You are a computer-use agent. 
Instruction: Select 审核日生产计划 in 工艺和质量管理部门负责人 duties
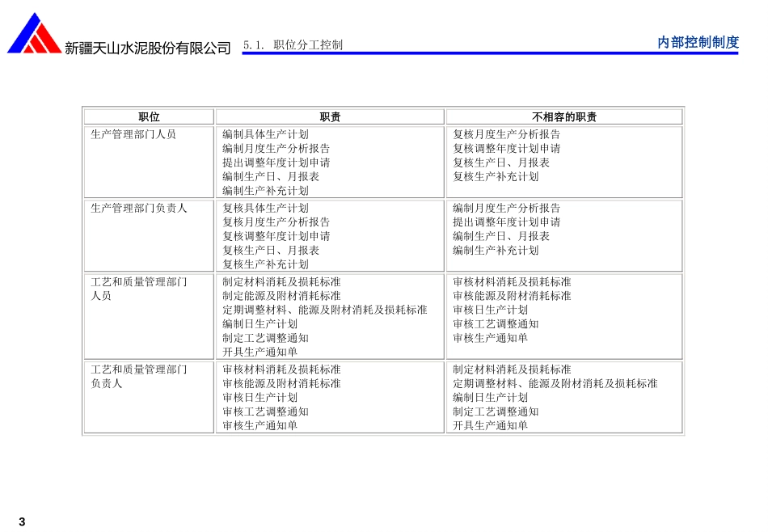tap(260, 397)
